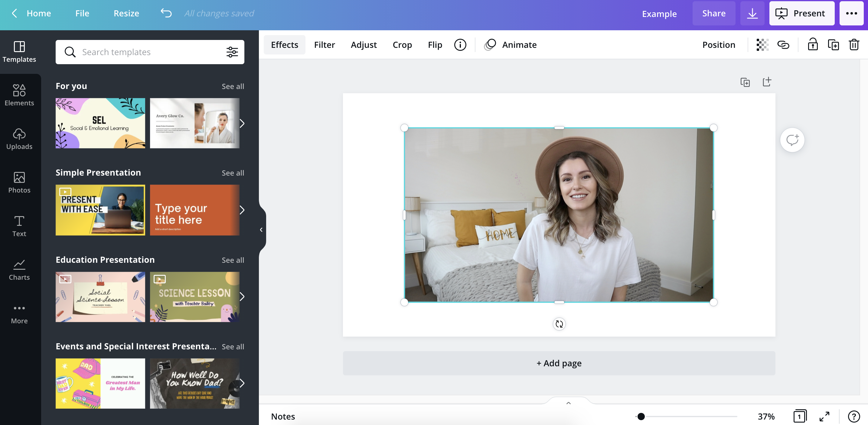Click the duplicate page icon above canvas
The width and height of the screenshot is (868, 425).
click(x=745, y=82)
